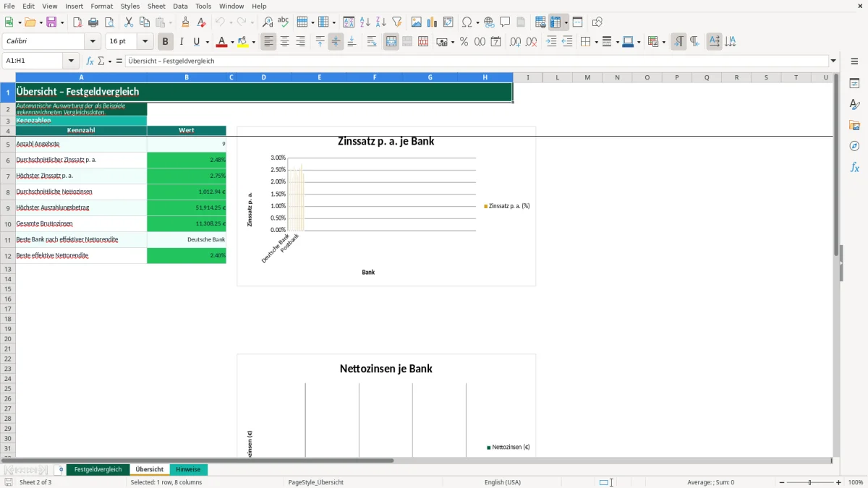Click the zoom in plus button
The image size is (868, 488).
[x=839, y=482]
